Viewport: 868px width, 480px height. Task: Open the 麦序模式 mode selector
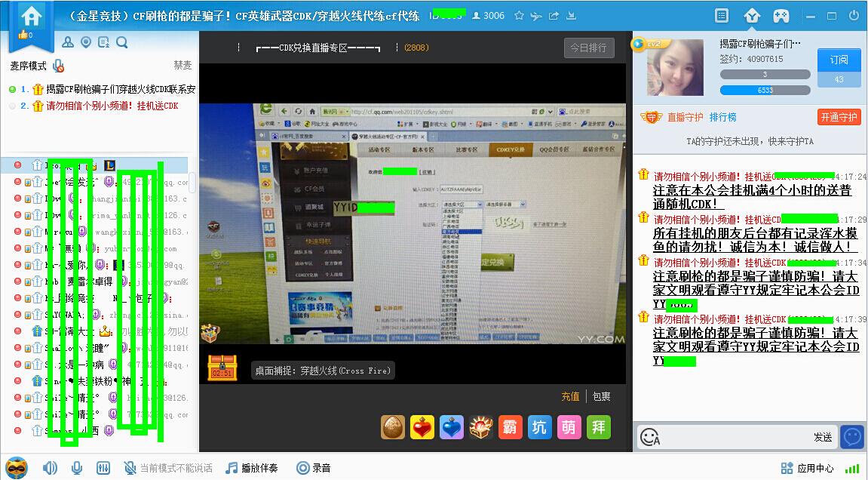tap(28, 66)
